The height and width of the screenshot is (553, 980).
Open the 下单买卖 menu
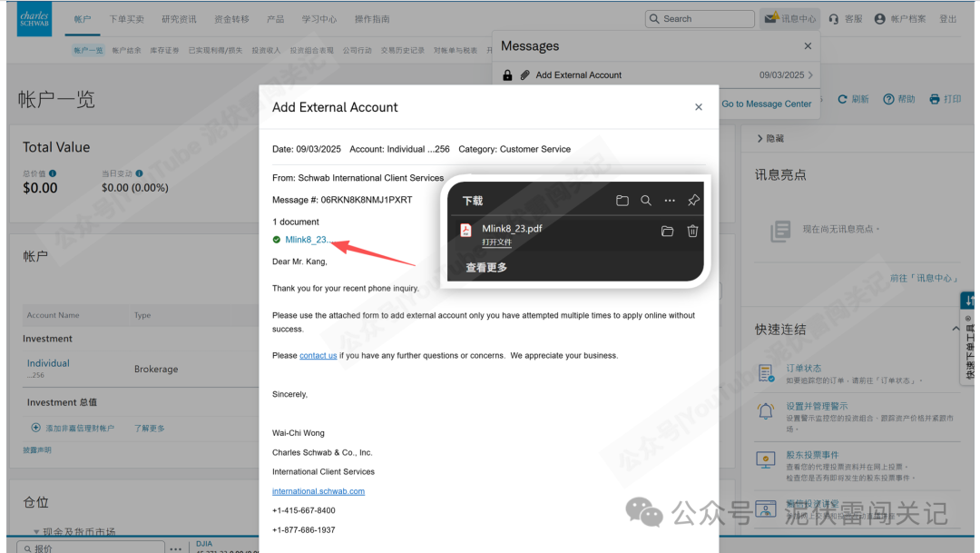pyautogui.click(x=127, y=19)
